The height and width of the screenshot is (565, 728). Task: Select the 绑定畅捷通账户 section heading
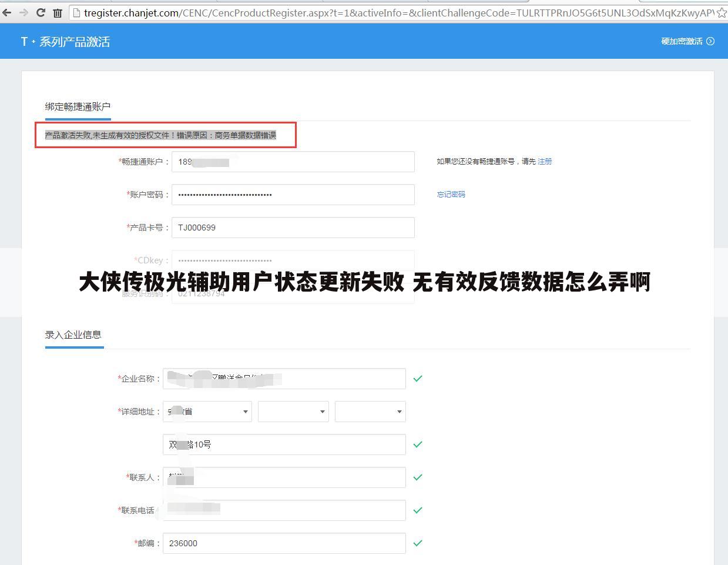[78, 106]
